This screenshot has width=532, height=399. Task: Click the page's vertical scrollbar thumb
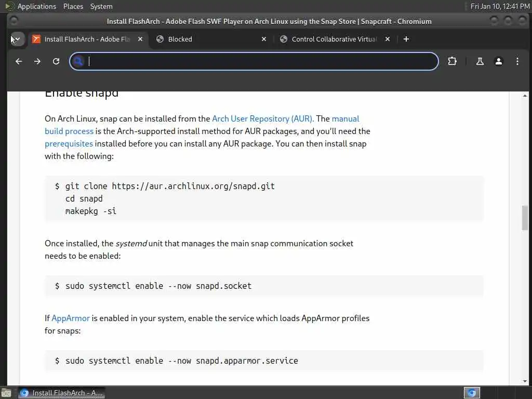point(525,218)
